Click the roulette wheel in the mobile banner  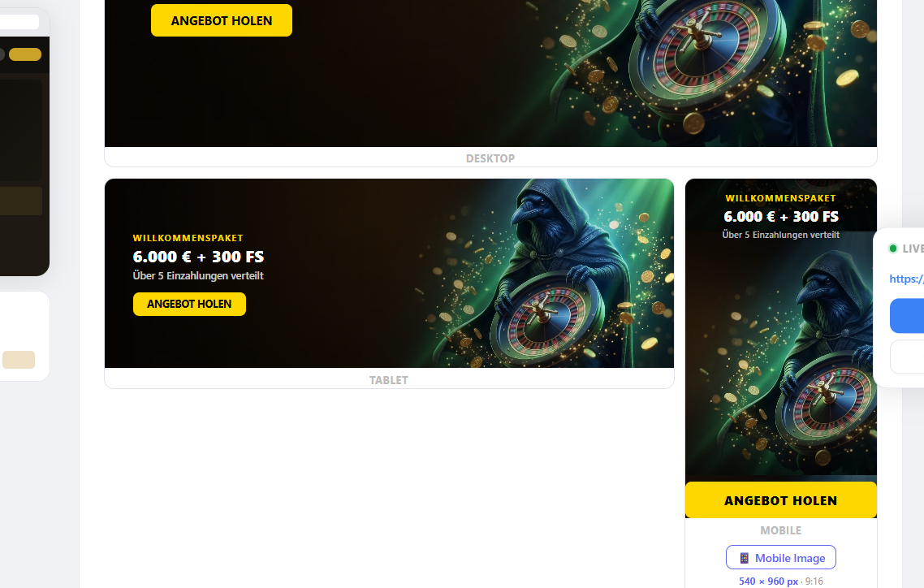coord(825,400)
